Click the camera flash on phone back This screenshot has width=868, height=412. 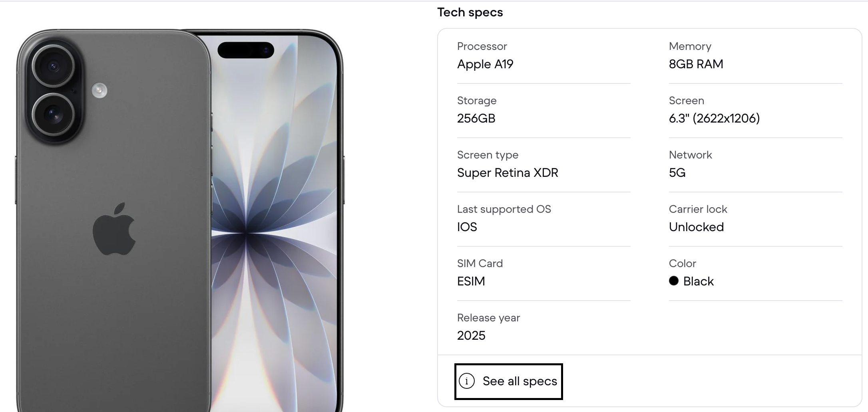100,90
